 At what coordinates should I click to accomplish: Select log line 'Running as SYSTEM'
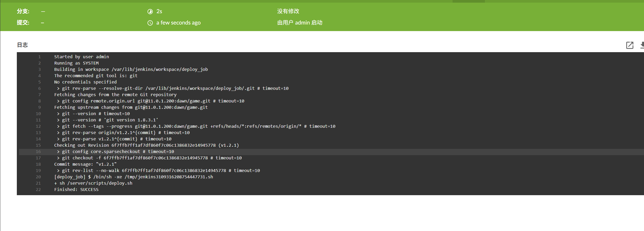(x=77, y=63)
